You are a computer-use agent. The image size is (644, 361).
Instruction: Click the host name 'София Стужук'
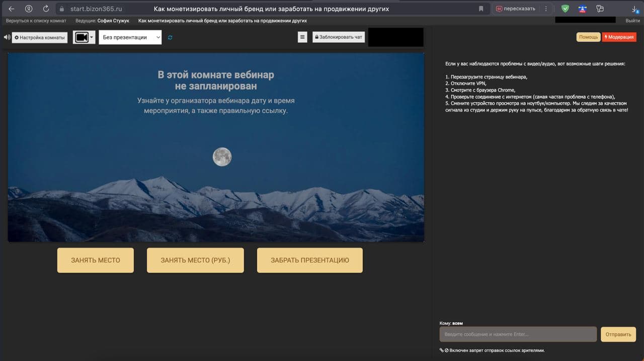coord(113,21)
